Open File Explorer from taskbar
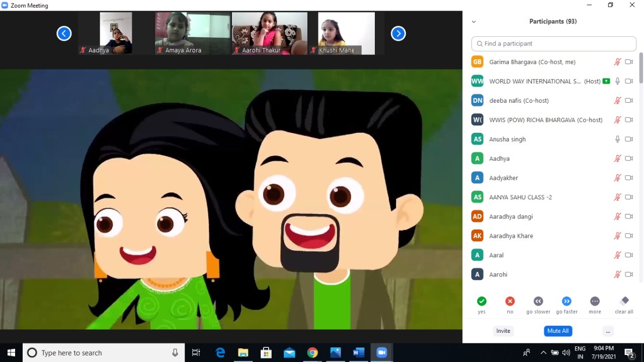The width and height of the screenshot is (644, 362). [x=243, y=352]
